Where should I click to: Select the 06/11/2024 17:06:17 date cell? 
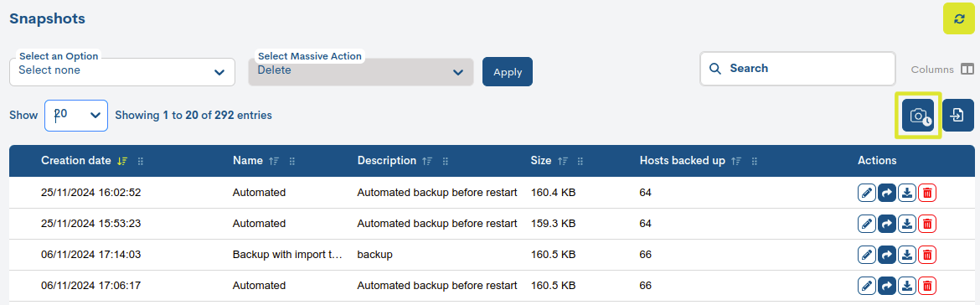click(x=91, y=286)
